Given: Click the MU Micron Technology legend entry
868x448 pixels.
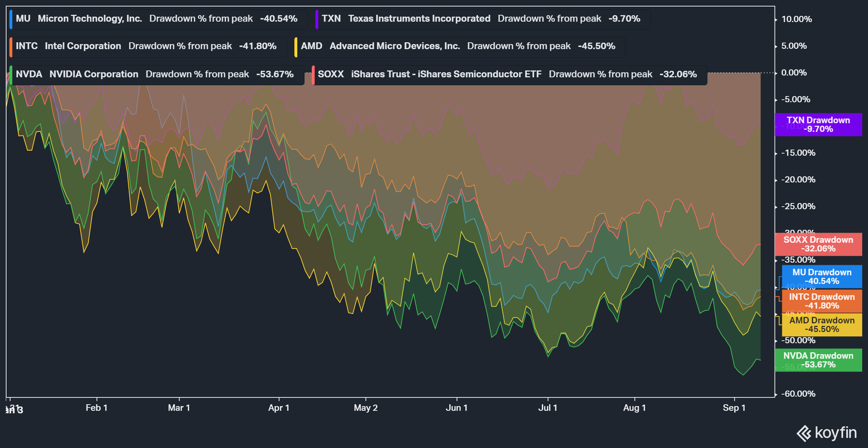Looking at the screenshot, I should 158,19.
